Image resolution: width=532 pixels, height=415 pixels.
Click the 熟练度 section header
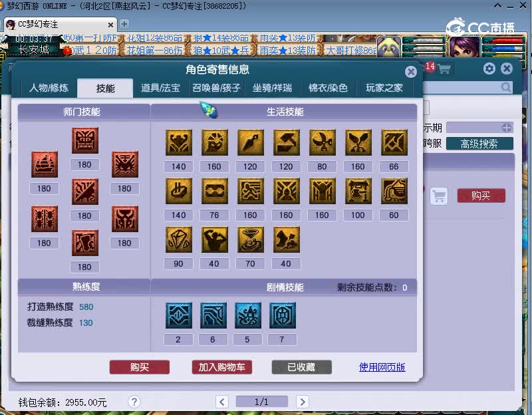[x=86, y=287]
